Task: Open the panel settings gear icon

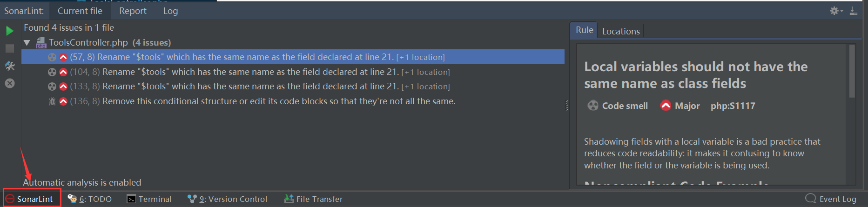Action: tap(835, 11)
